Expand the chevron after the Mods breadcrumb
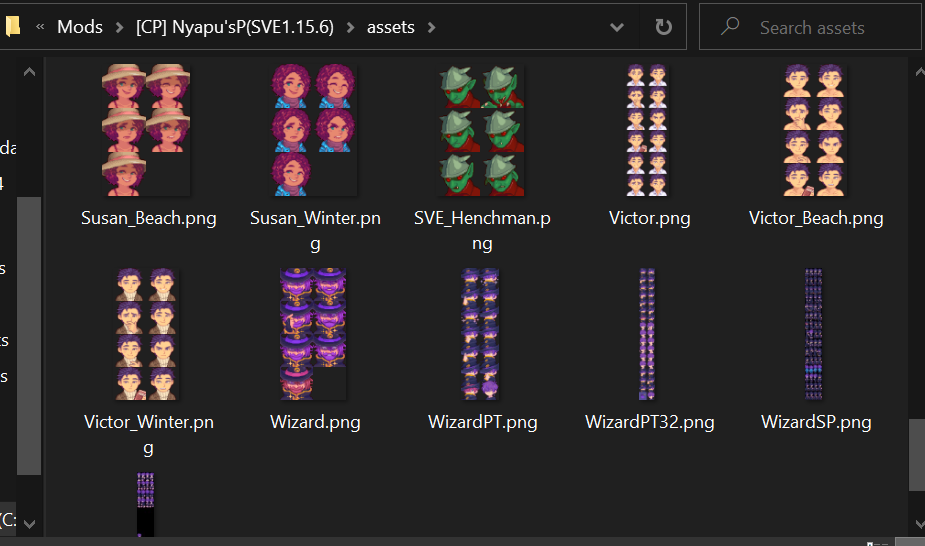This screenshot has height=546, width=925. tap(119, 27)
